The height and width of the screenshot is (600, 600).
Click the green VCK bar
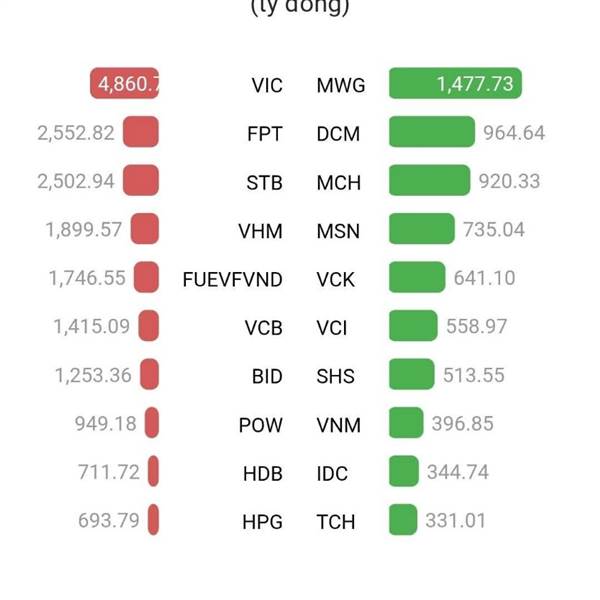pyautogui.click(x=417, y=277)
